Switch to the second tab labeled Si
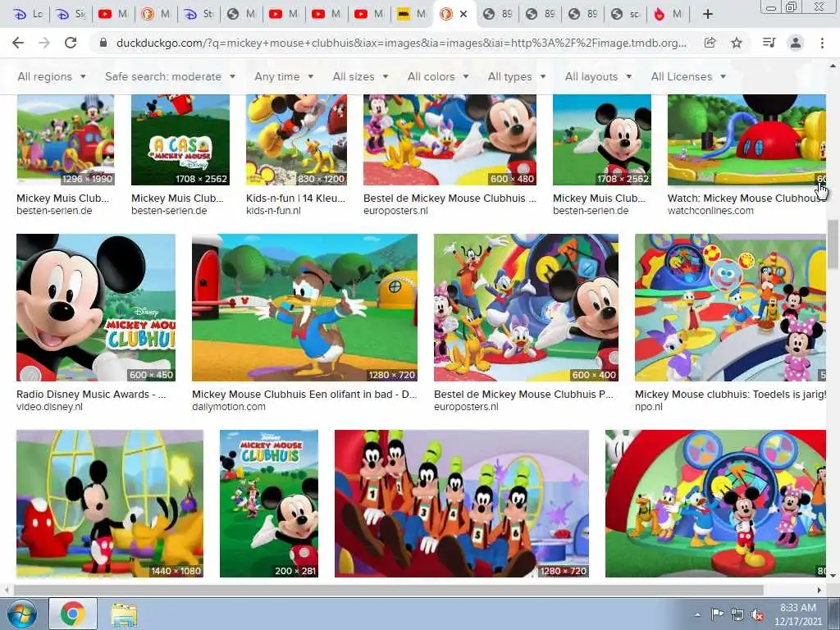 pyautogui.click(x=71, y=15)
